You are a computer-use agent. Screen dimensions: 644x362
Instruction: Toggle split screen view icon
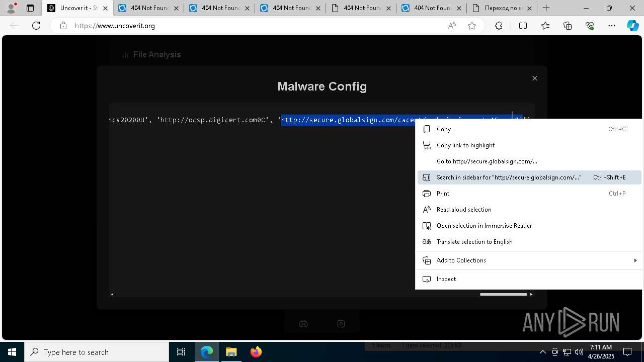point(523,26)
